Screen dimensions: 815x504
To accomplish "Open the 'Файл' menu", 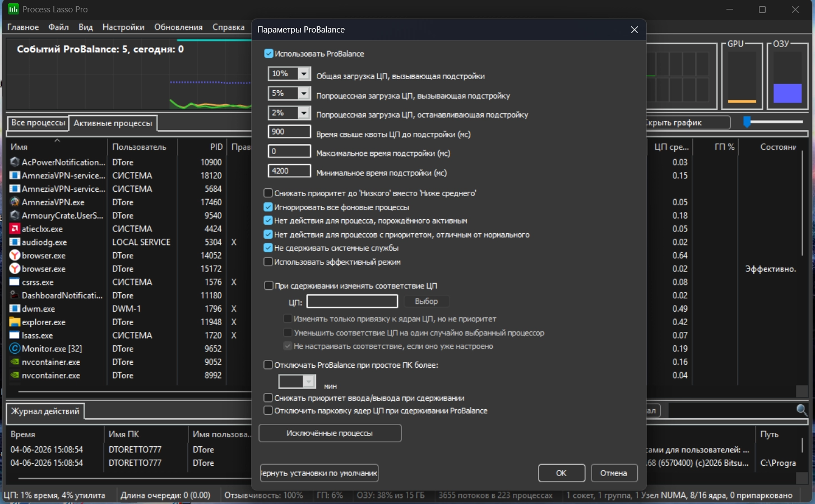I will coord(59,27).
